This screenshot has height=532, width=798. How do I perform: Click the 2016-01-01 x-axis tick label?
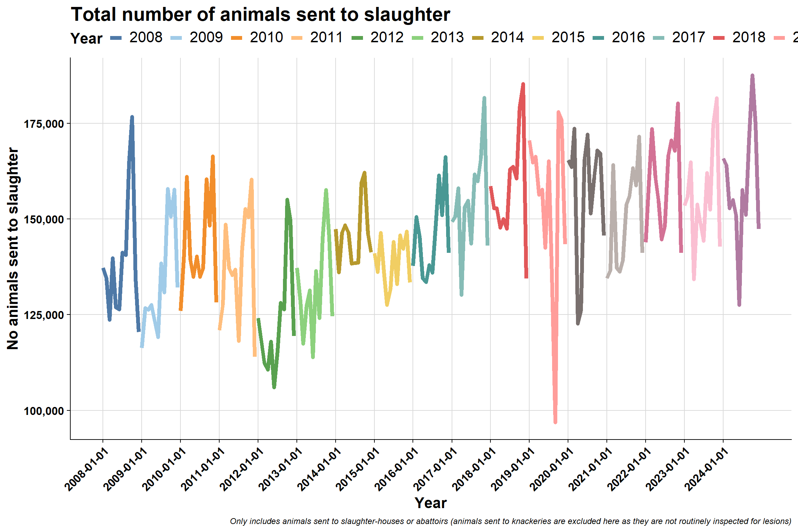pos(397,469)
